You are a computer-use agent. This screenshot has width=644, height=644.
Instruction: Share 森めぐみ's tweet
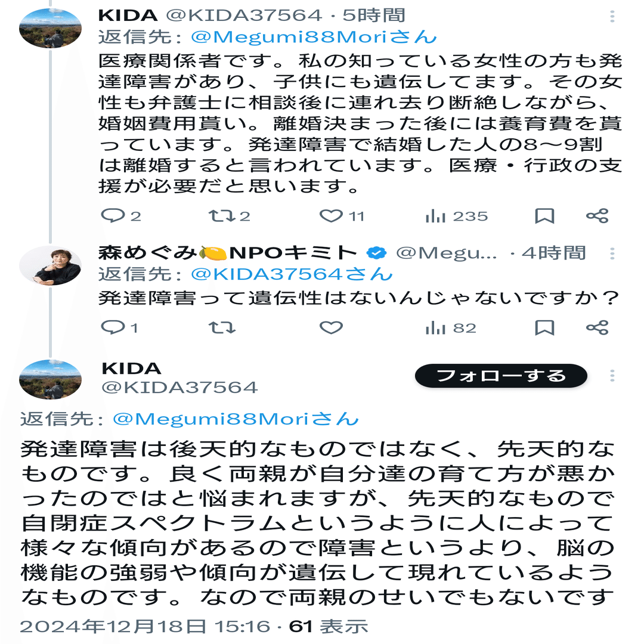tap(597, 327)
